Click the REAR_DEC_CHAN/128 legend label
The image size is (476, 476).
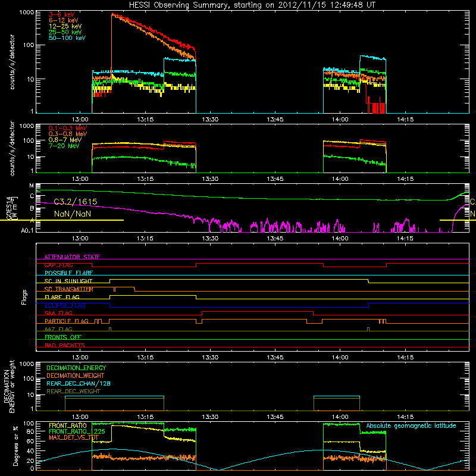(79, 384)
